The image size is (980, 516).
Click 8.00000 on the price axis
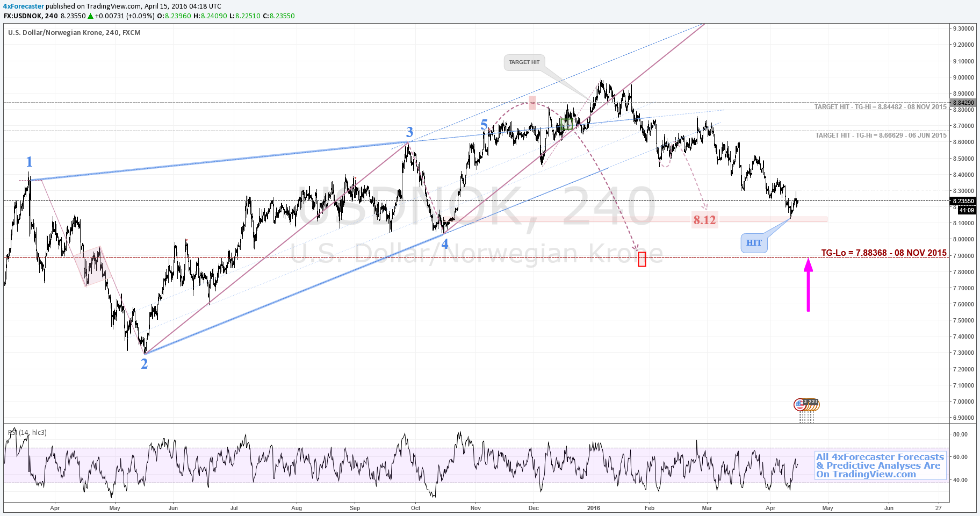(x=963, y=239)
